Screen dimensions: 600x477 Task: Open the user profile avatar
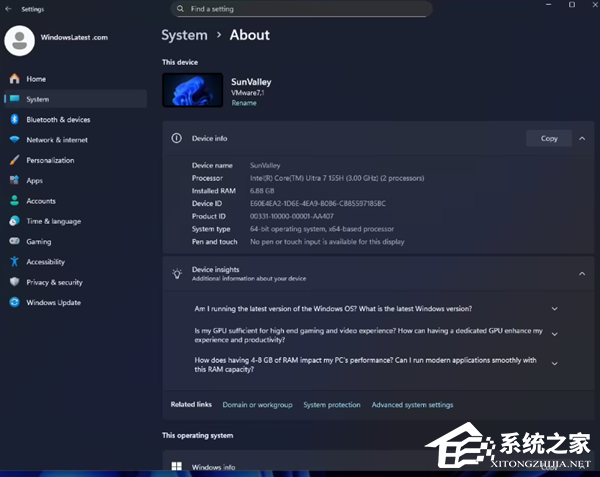[x=20, y=41]
